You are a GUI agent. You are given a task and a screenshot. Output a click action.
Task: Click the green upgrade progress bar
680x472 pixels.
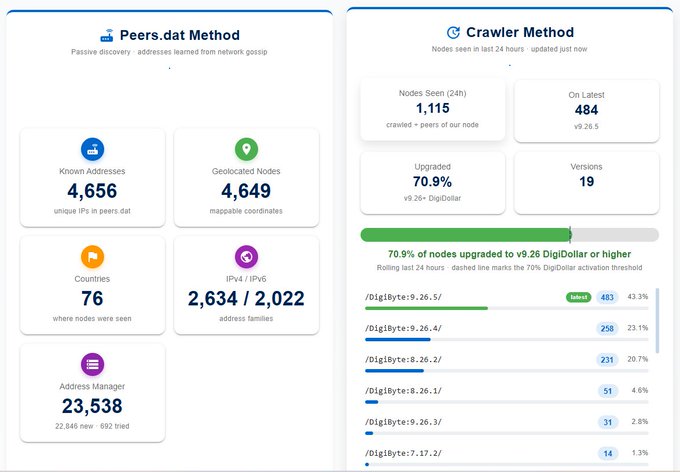coord(510,235)
